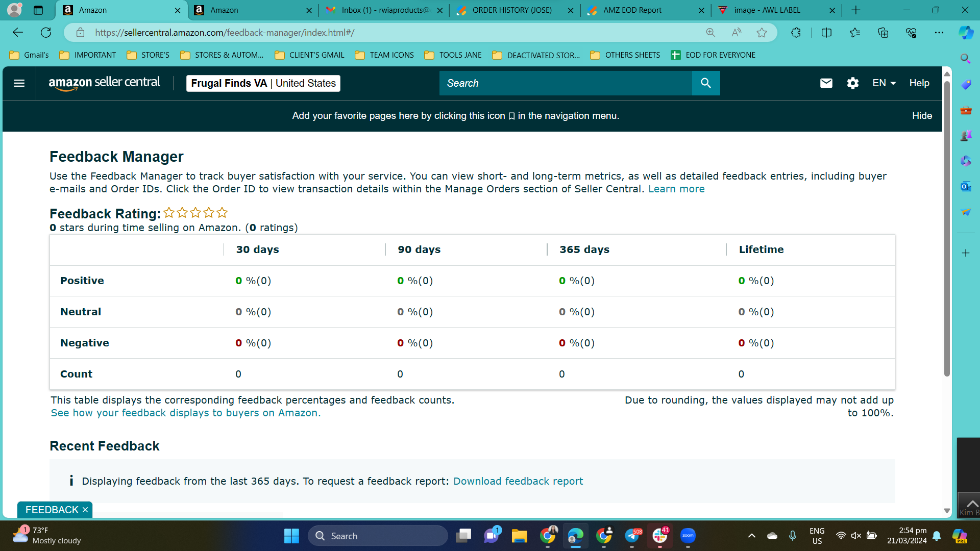Open the browser profile avatar
The height and width of the screenshot is (551, 980).
pos(15,10)
